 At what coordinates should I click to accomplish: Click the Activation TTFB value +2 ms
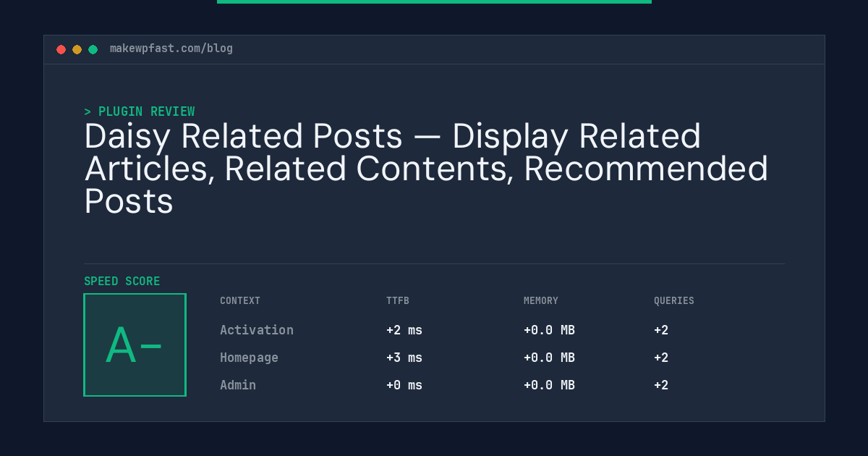tap(404, 330)
